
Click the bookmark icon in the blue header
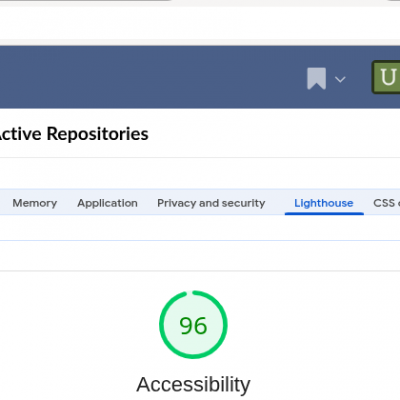[316, 79]
